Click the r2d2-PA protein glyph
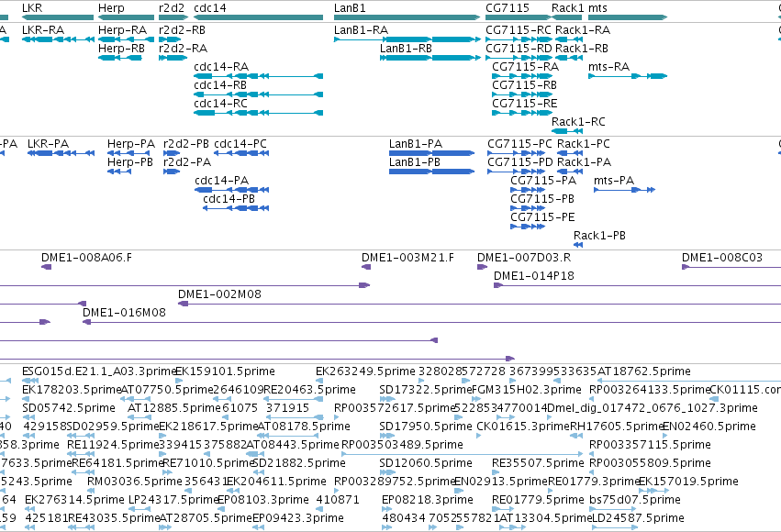 (172, 172)
